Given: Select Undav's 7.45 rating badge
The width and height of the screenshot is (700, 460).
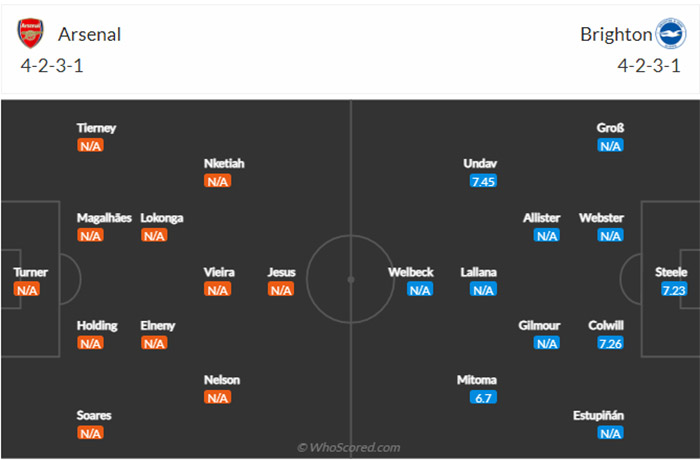Looking at the screenshot, I should pos(483,181).
